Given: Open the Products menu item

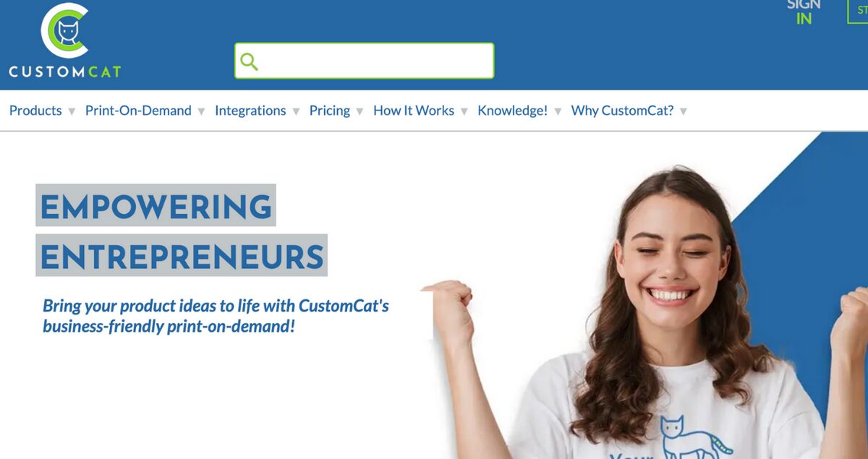Looking at the screenshot, I should click(x=35, y=111).
